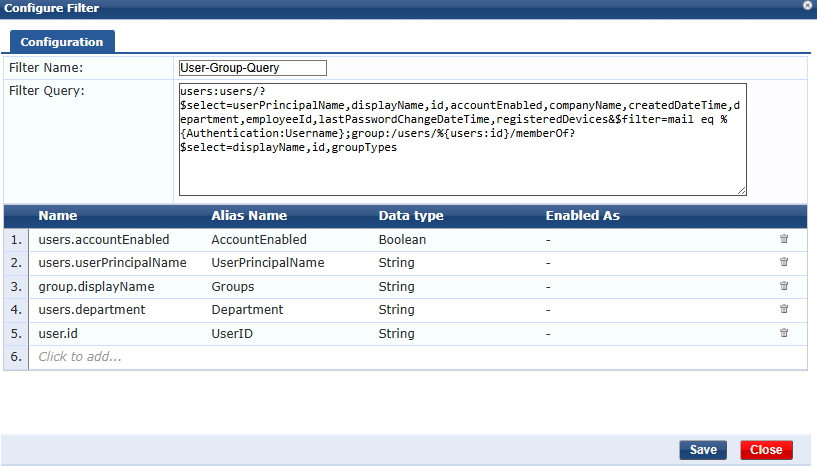
Task: Trash the user.id attribute row
Action: (x=784, y=333)
